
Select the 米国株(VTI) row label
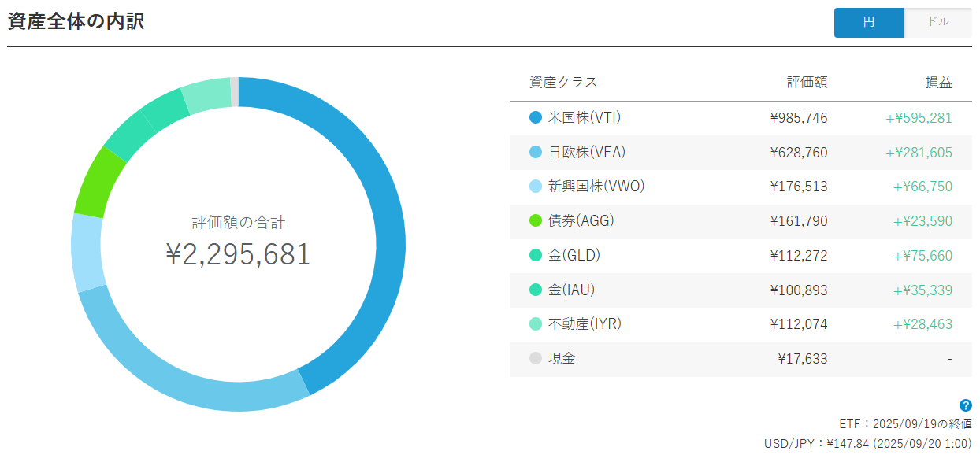click(x=585, y=118)
